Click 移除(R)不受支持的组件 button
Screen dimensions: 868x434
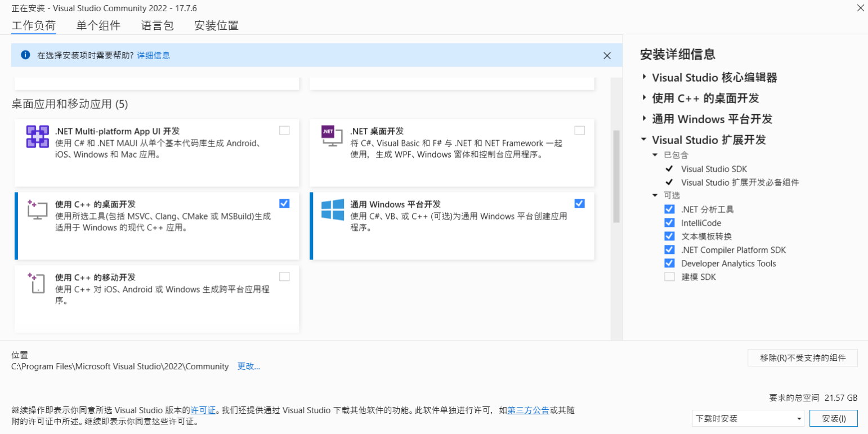(803, 358)
